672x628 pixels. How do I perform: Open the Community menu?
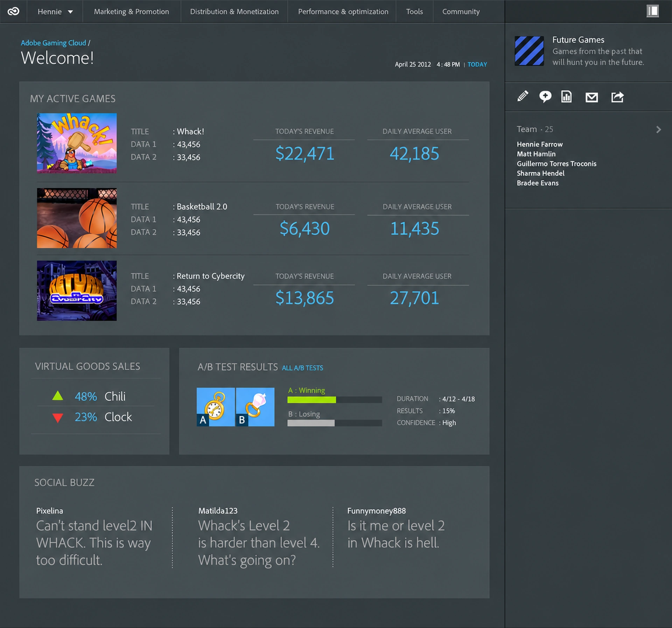click(461, 12)
